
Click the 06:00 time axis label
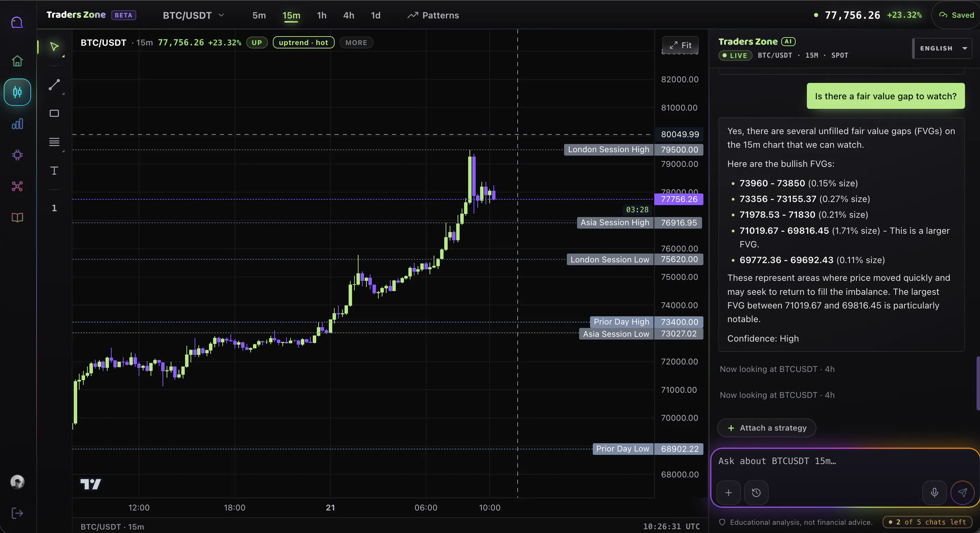426,507
